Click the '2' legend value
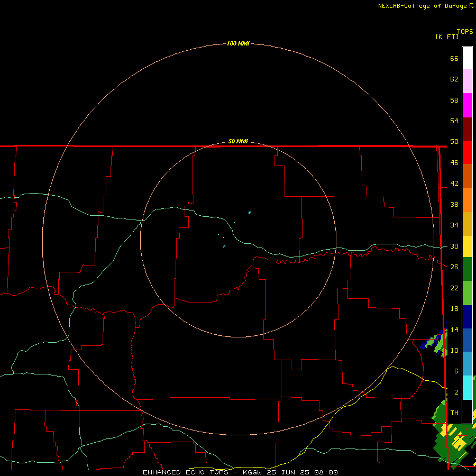476x476 pixels. 456,392
